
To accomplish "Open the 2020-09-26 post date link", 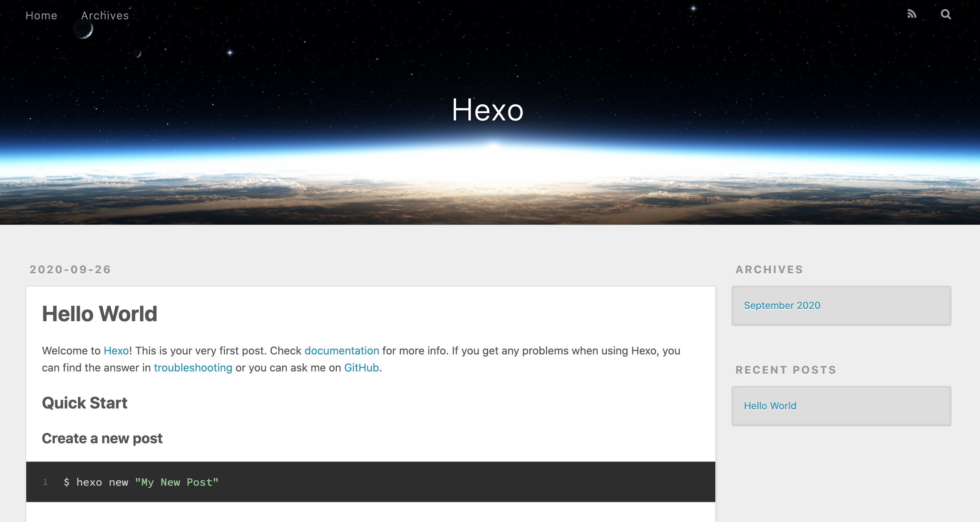I will (x=70, y=269).
